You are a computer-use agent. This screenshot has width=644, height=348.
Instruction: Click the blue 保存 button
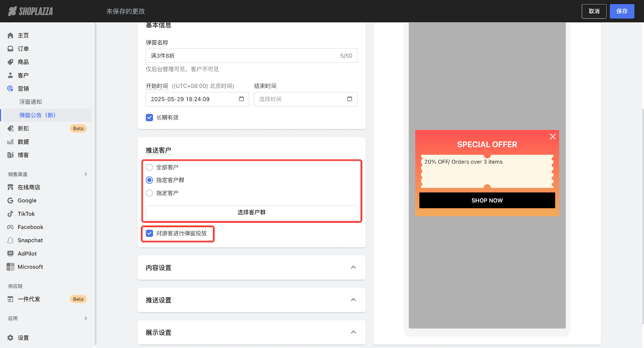tap(621, 11)
